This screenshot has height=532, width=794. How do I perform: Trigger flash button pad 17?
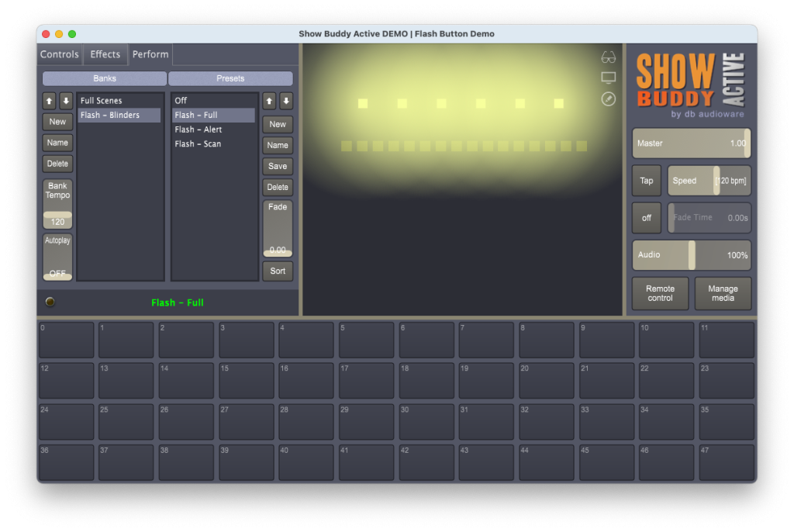(x=366, y=381)
